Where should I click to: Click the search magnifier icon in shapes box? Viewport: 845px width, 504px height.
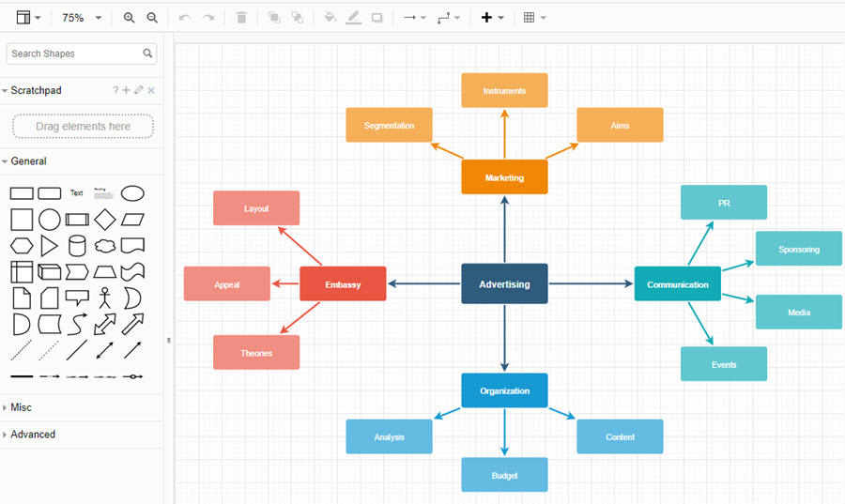click(x=147, y=53)
